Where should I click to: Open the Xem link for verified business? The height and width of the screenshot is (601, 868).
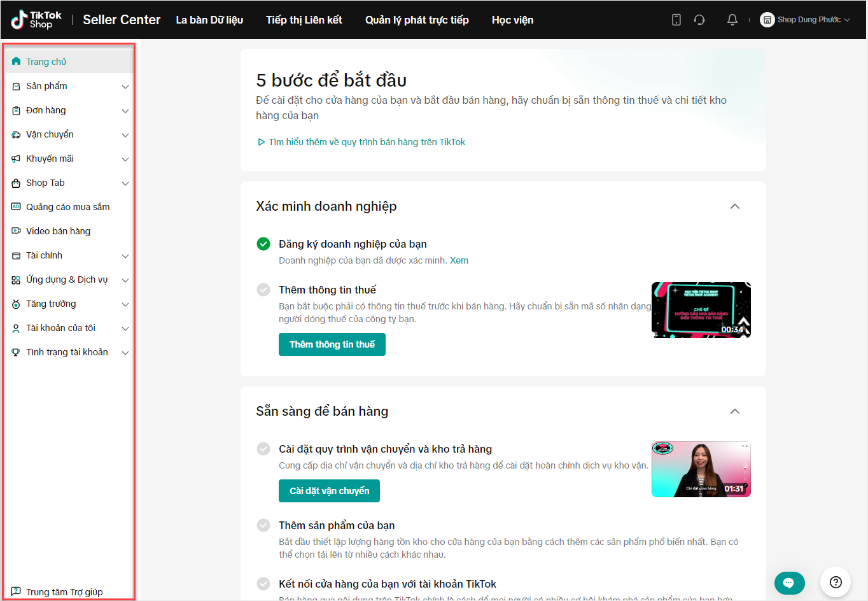(x=459, y=260)
